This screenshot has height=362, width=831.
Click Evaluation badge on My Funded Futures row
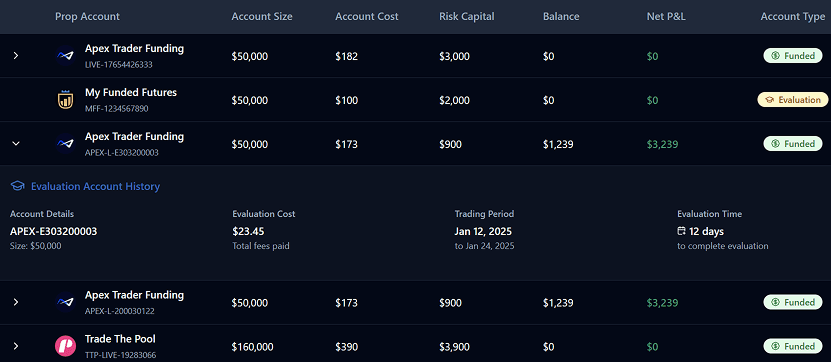(x=792, y=100)
